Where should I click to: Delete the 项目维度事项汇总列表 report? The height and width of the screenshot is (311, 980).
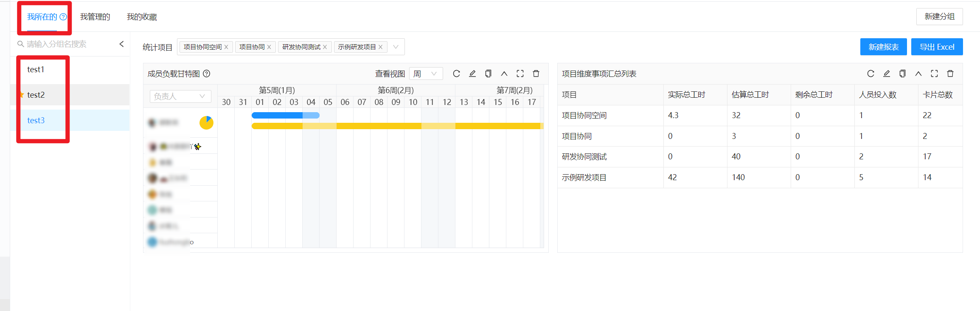tap(950, 74)
